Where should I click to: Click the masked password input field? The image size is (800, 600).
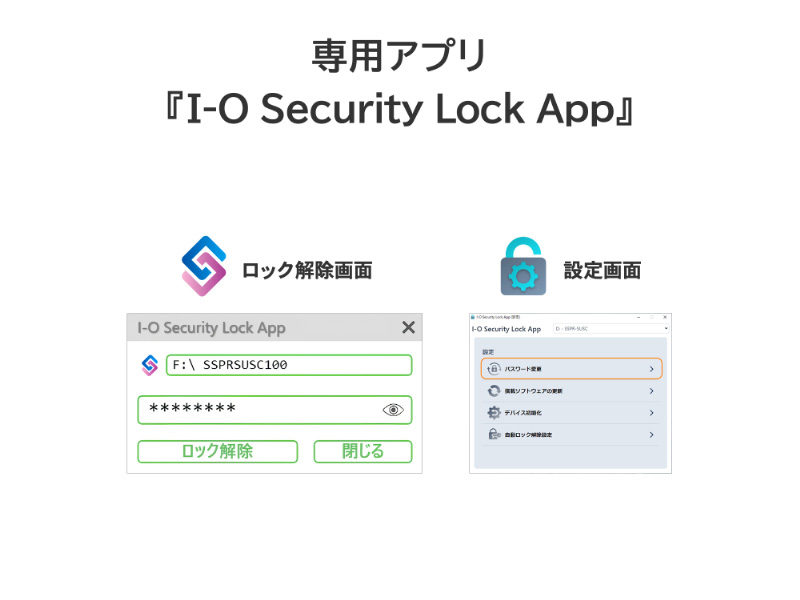[x=274, y=410]
